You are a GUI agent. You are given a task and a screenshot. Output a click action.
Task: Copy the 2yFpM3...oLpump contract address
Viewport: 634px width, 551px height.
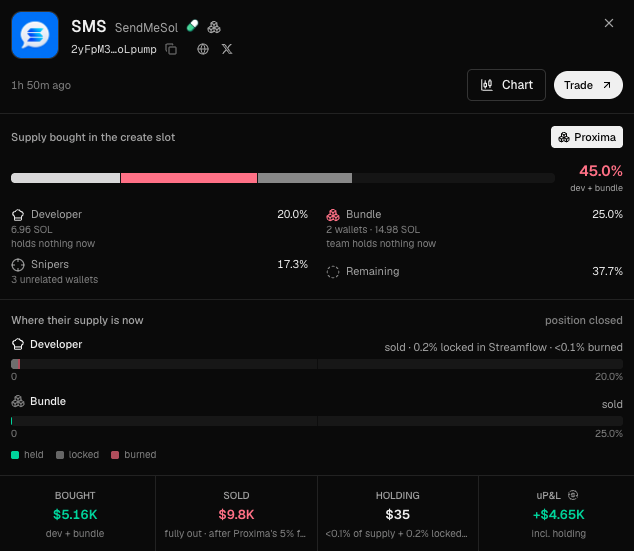pyautogui.click(x=171, y=49)
